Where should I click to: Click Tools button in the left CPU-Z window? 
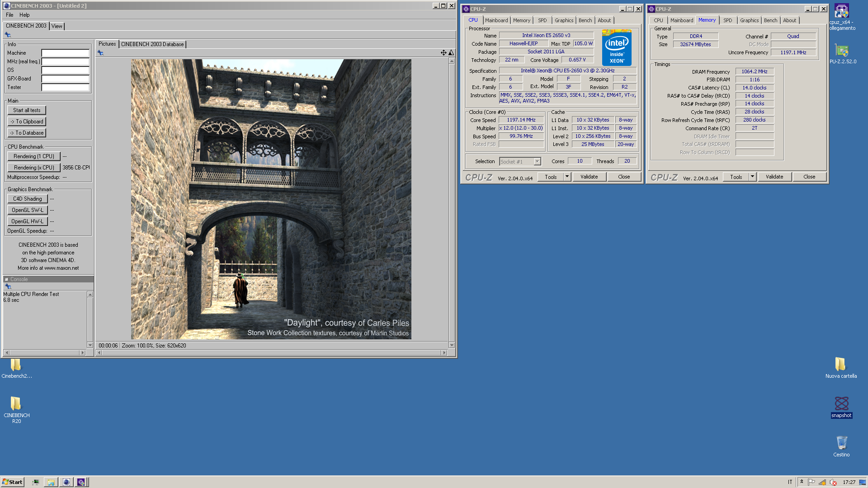pyautogui.click(x=551, y=177)
